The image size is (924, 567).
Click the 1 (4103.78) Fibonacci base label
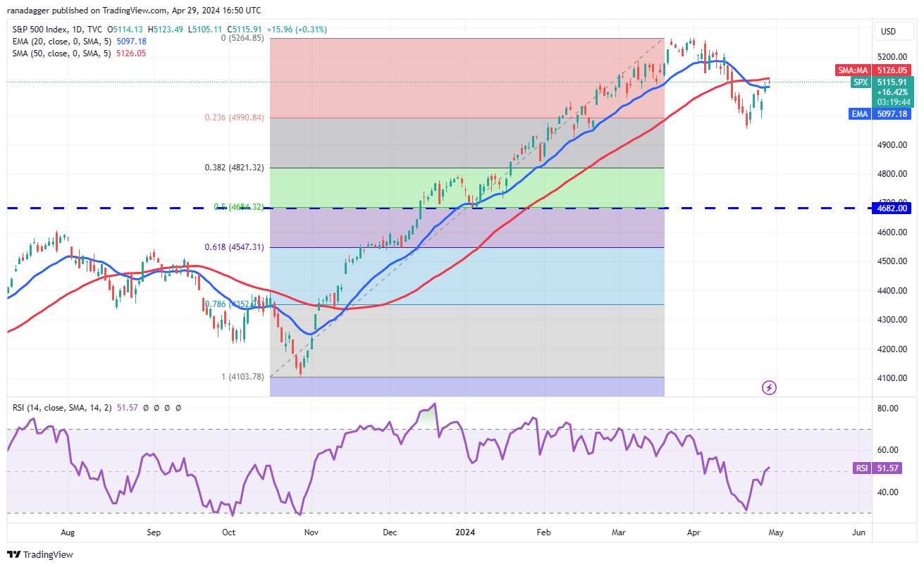243,377
